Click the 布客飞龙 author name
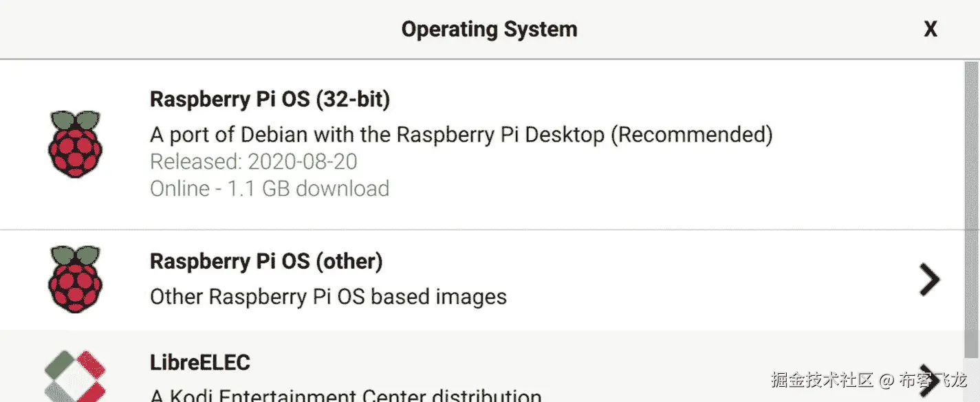This screenshot has height=402, width=980. coord(933,380)
